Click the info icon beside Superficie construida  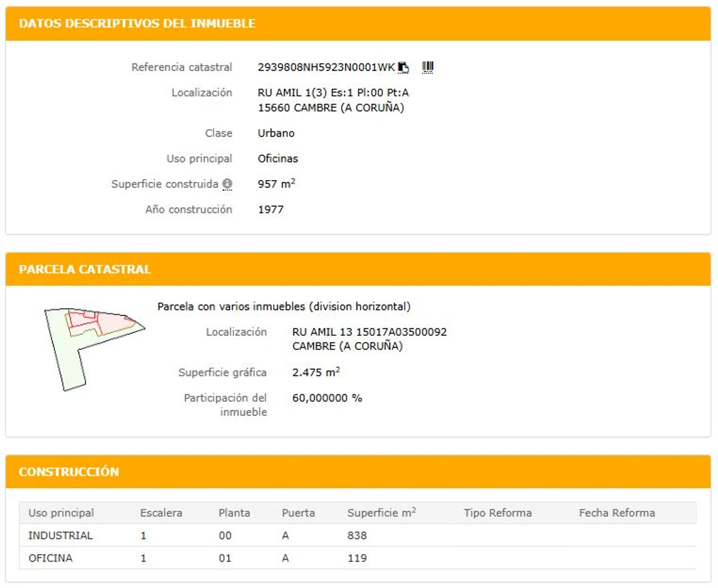pos(227,184)
